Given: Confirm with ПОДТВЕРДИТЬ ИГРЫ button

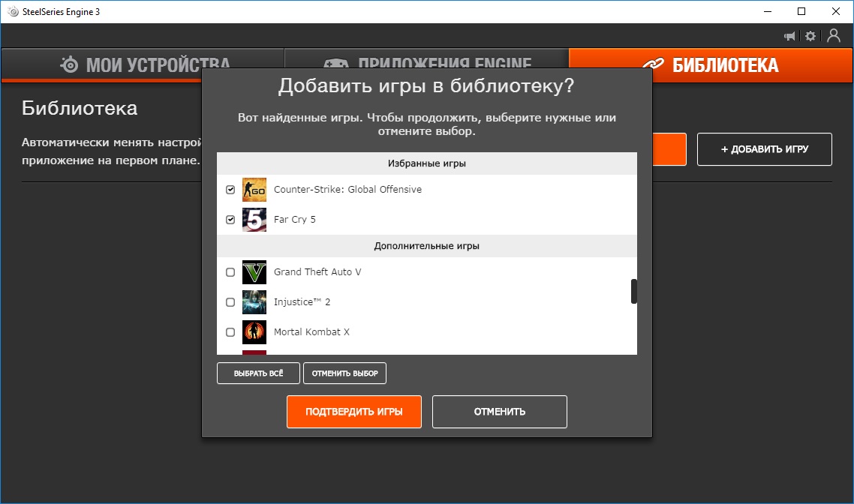Looking at the screenshot, I should (354, 412).
